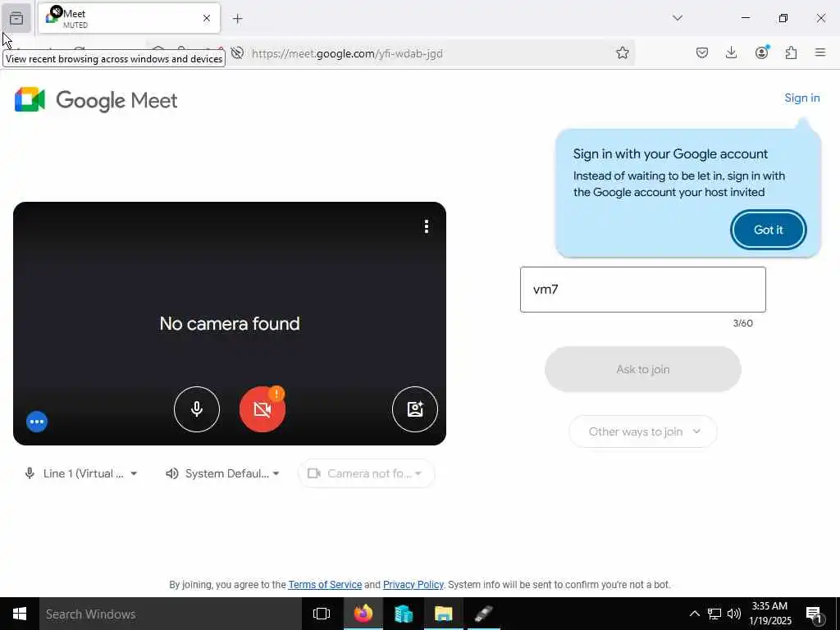Open the Extensions puzzle icon
This screenshot has width=840, height=630.
791,52
